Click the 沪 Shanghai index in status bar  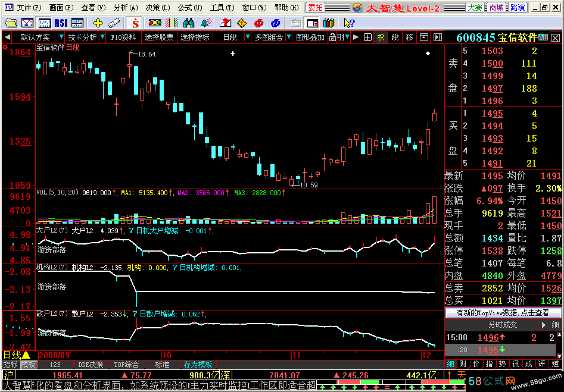pos(8,375)
